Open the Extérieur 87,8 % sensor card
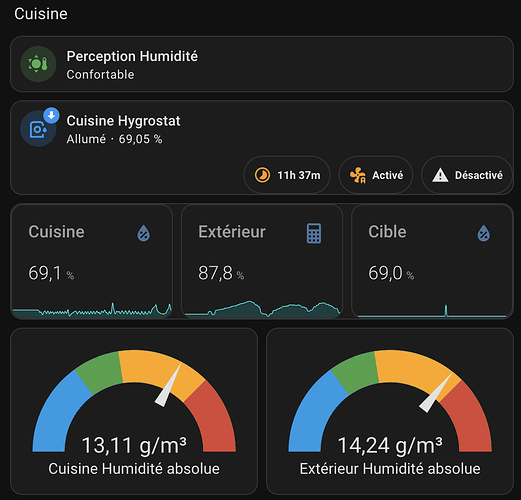This screenshot has width=521, height=500. click(x=262, y=261)
